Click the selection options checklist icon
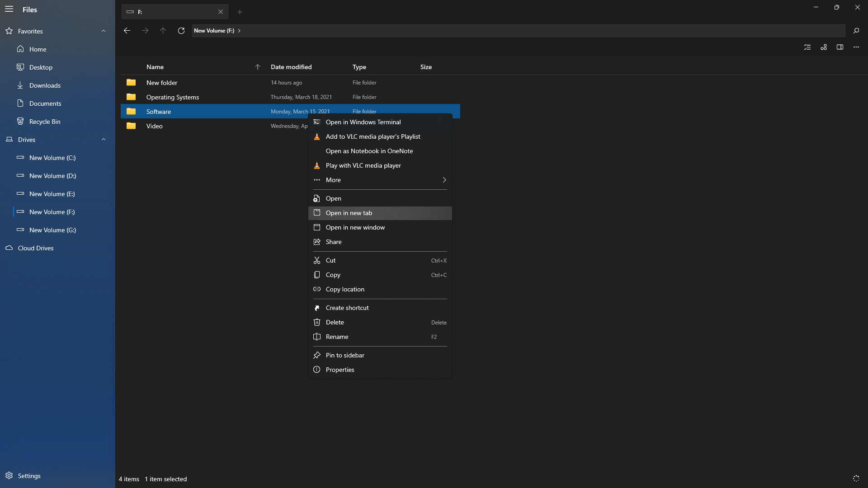The height and width of the screenshot is (488, 868). [x=807, y=47]
